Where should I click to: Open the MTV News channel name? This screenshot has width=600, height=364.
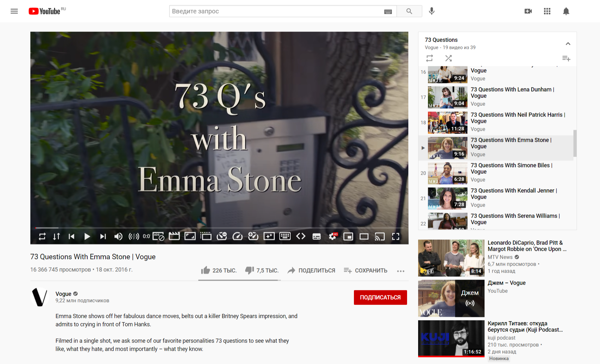(x=500, y=257)
